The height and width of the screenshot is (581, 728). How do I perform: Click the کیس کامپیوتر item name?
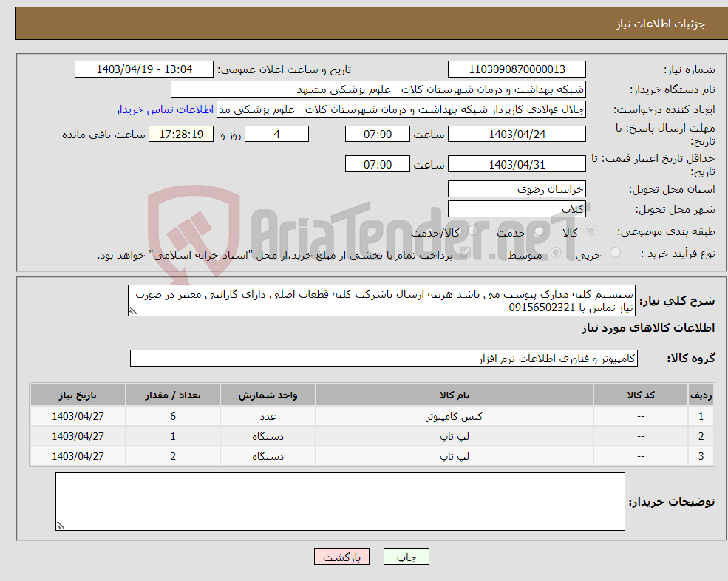click(x=454, y=417)
